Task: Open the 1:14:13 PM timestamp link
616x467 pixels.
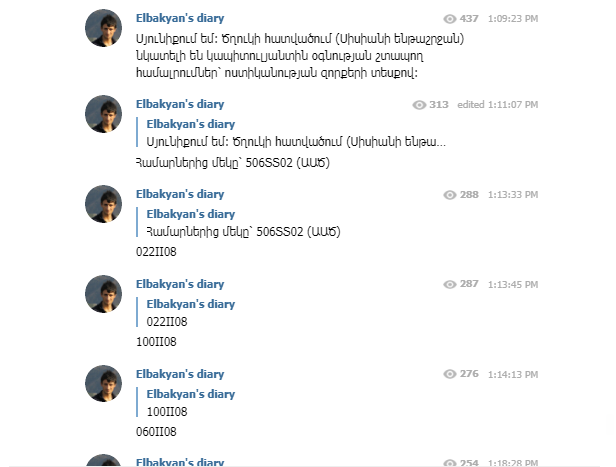Action: (513, 375)
